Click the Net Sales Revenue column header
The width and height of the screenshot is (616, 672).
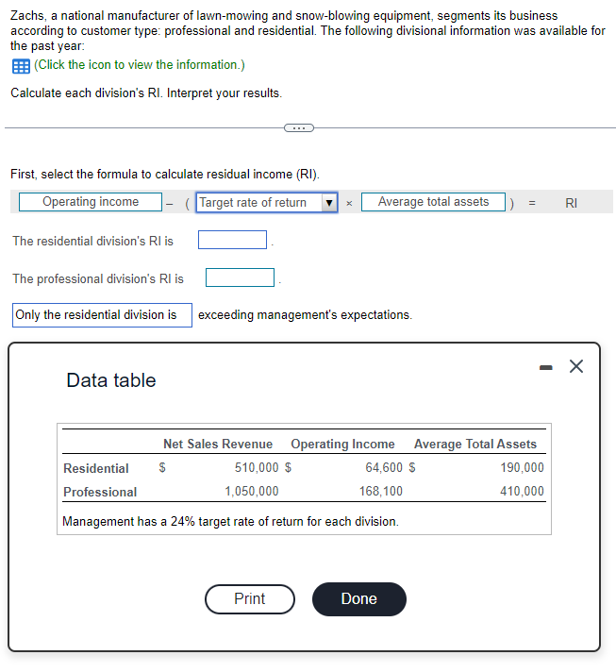click(x=218, y=444)
